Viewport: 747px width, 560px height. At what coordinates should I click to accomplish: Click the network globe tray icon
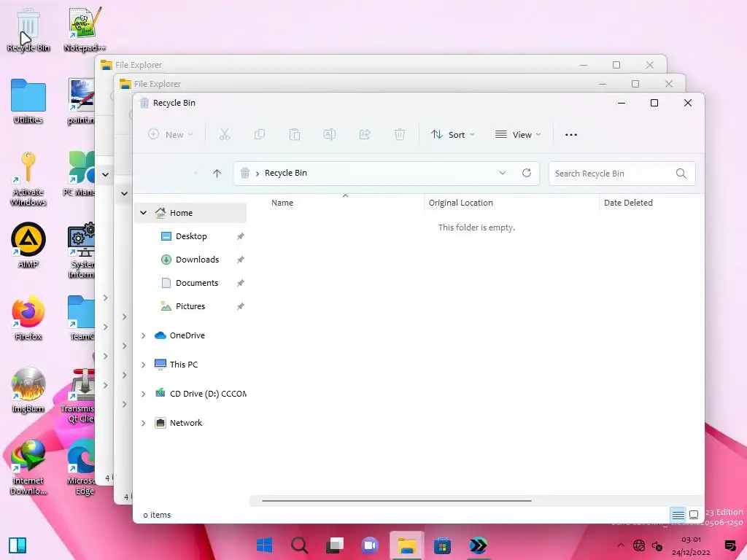(x=639, y=545)
